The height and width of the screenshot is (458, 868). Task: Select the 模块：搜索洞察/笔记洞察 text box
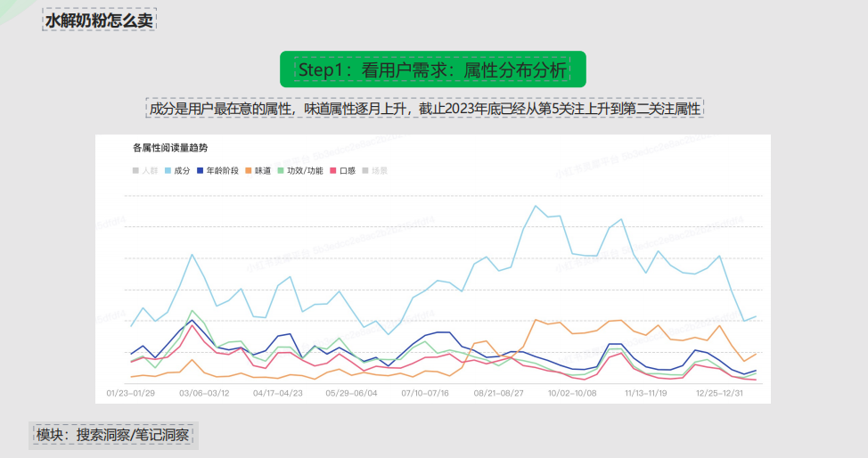(x=113, y=435)
